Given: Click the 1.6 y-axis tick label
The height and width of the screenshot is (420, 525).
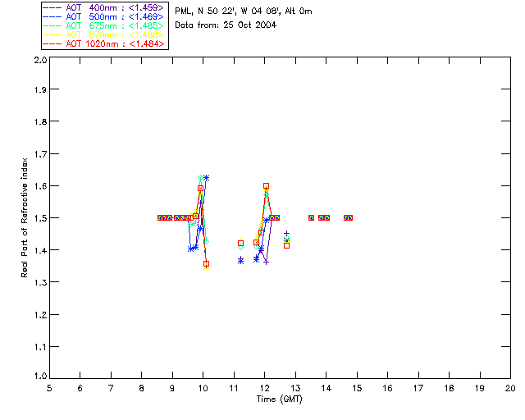Looking at the screenshot, I should tap(40, 186).
